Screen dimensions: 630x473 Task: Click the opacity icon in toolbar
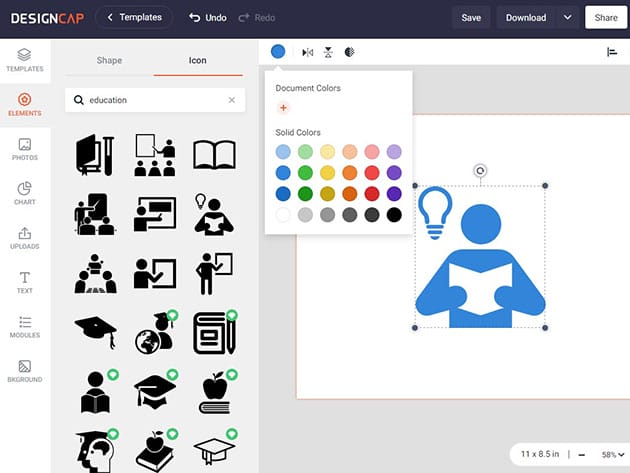click(349, 52)
